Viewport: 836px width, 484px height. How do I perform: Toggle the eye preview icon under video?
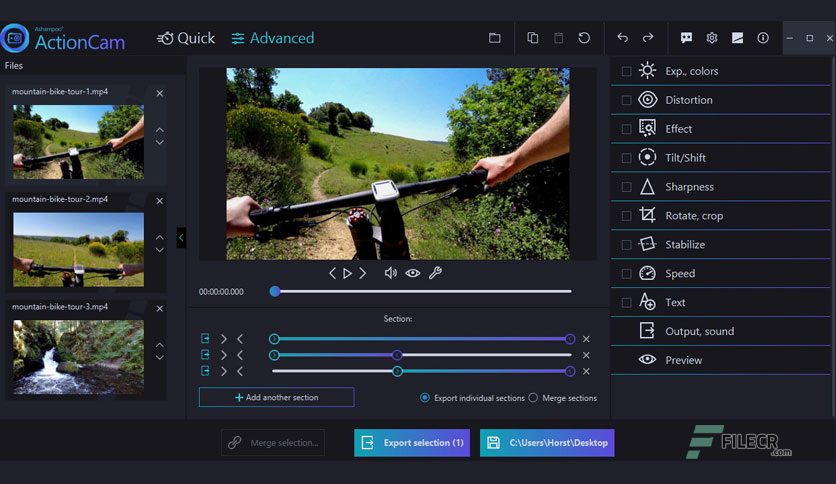412,273
